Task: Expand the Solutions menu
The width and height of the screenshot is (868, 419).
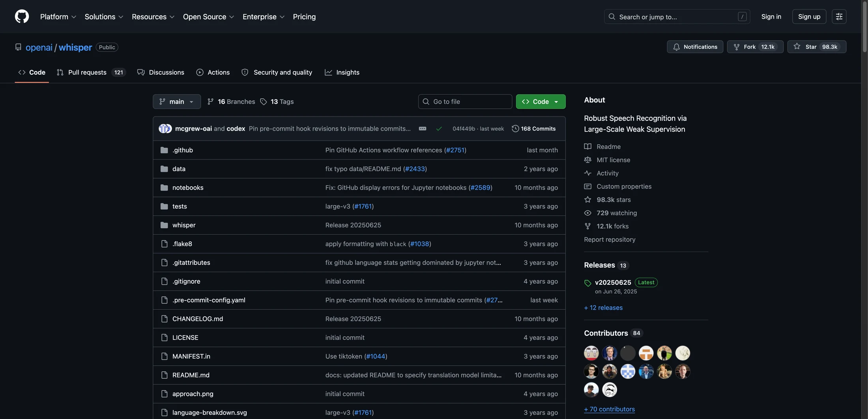Action: pyautogui.click(x=104, y=17)
